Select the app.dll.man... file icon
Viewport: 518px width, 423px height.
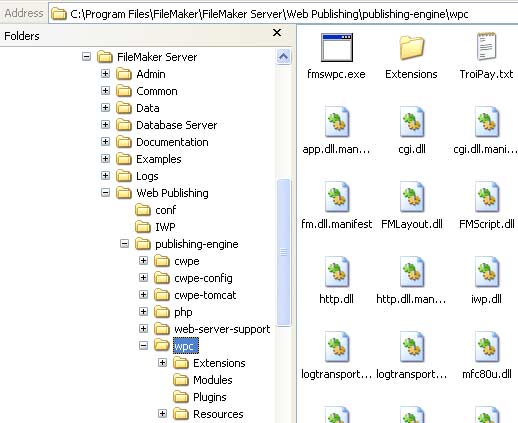coord(337,122)
